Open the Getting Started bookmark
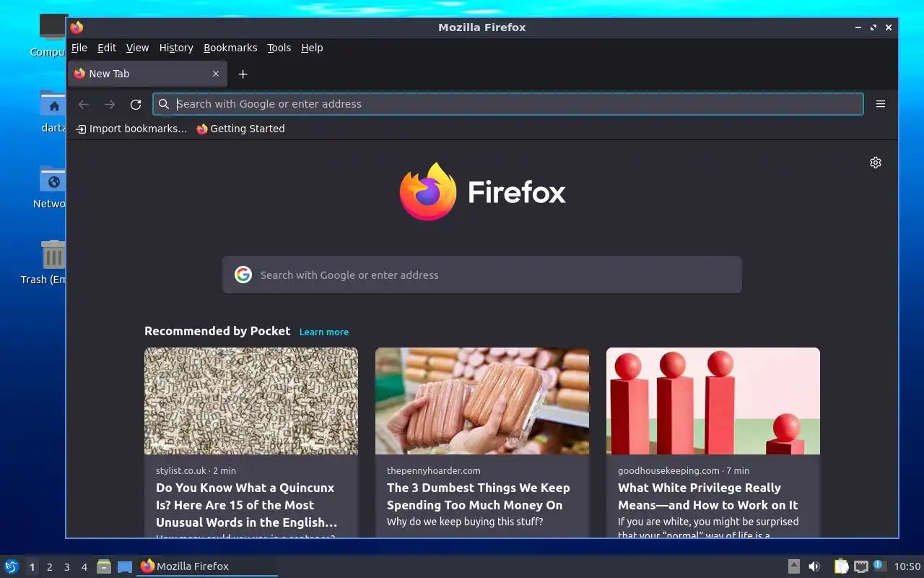 [x=240, y=129]
